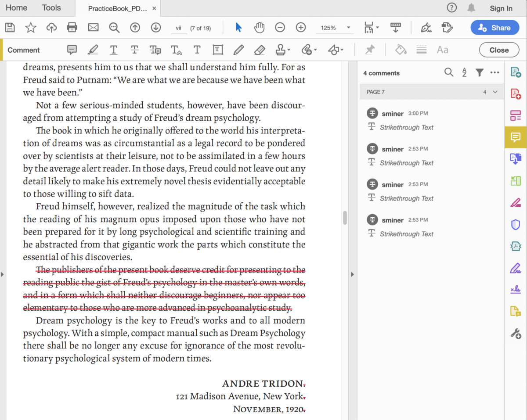Open the line thickness control
Image resolution: width=527 pixels, height=420 pixels.
pos(421,50)
